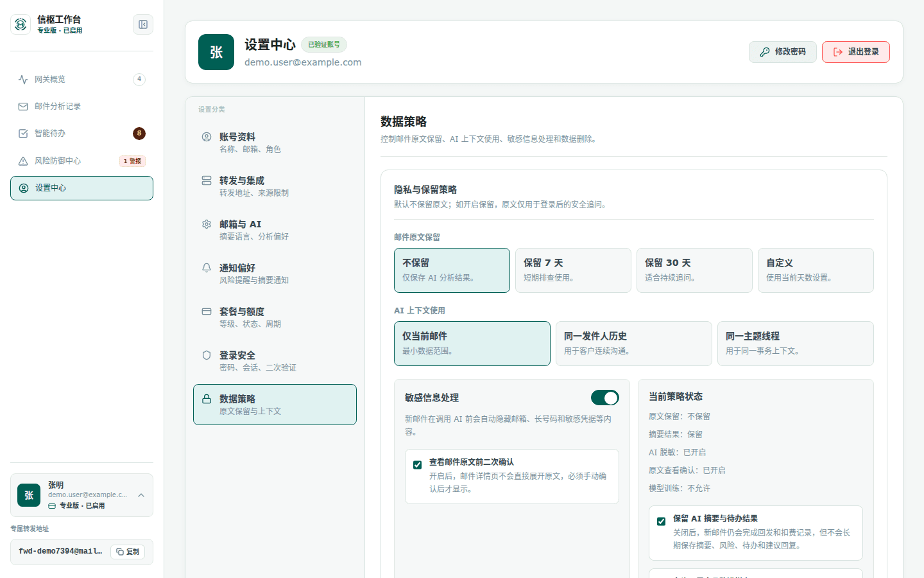Choose the 自定义 retention option
924x578 pixels.
(x=816, y=270)
